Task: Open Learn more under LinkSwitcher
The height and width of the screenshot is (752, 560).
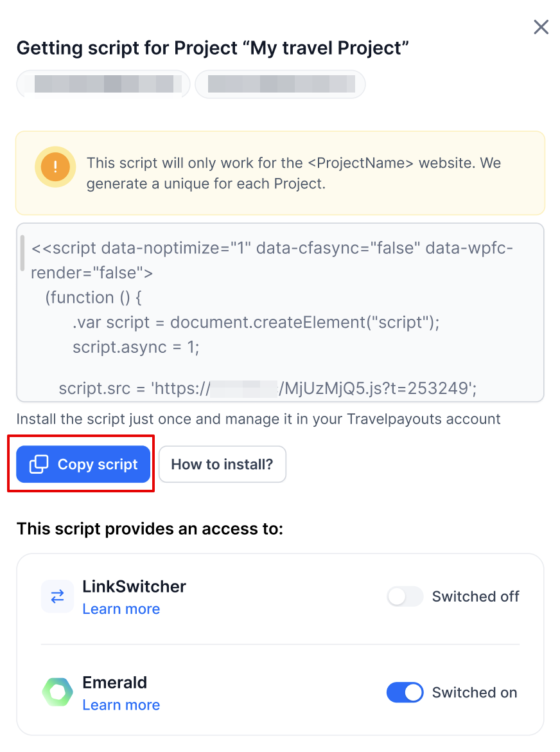Action: coord(121,609)
